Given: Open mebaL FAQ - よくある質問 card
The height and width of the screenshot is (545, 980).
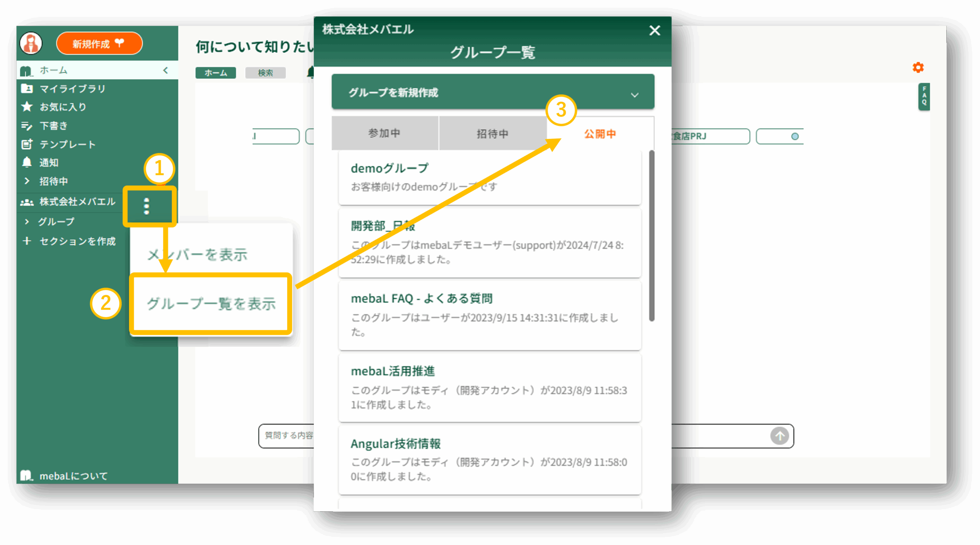Looking at the screenshot, I should [x=490, y=315].
